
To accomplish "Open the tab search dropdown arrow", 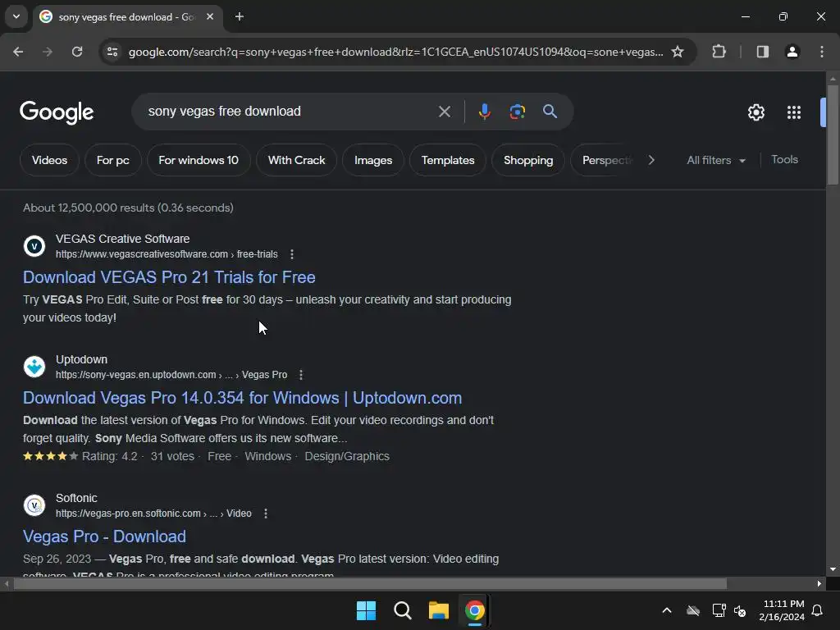I will click(x=16, y=16).
